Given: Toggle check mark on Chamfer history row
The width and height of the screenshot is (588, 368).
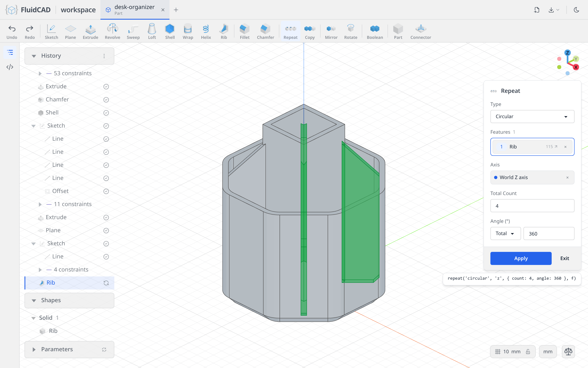Looking at the screenshot, I should click(106, 100).
